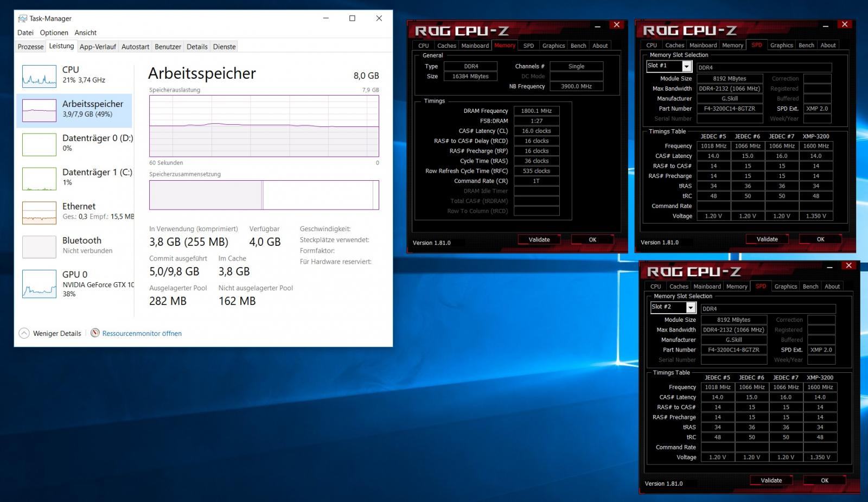The image size is (868, 502).
Task: Click the Speicherzusammensetzung composition bar
Action: [264, 195]
